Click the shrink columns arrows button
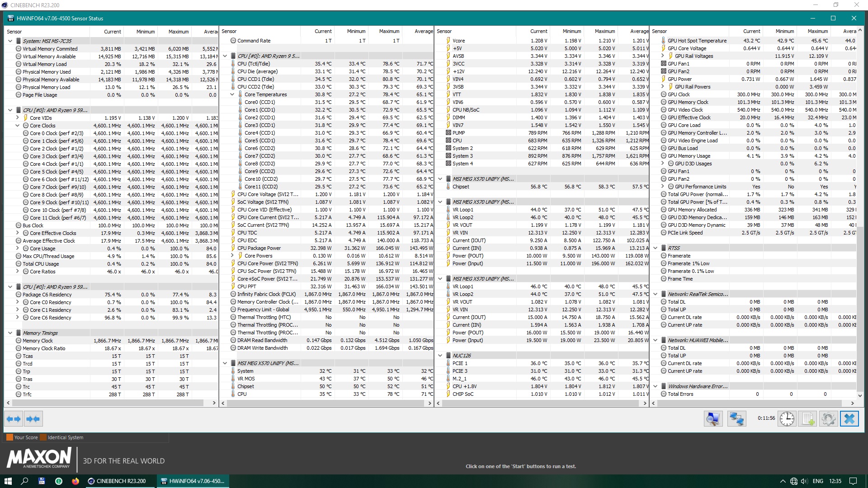 pos(33,419)
